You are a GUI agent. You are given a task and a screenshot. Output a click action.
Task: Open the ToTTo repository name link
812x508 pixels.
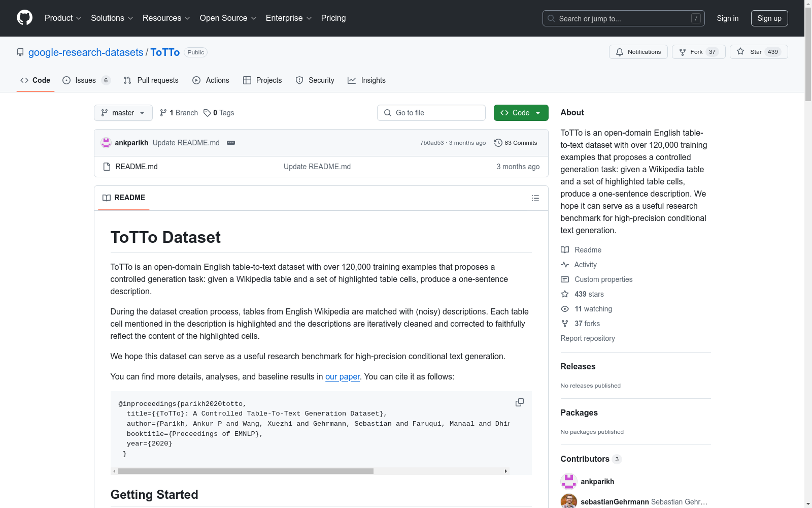pyautogui.click(x=165, y=52)
